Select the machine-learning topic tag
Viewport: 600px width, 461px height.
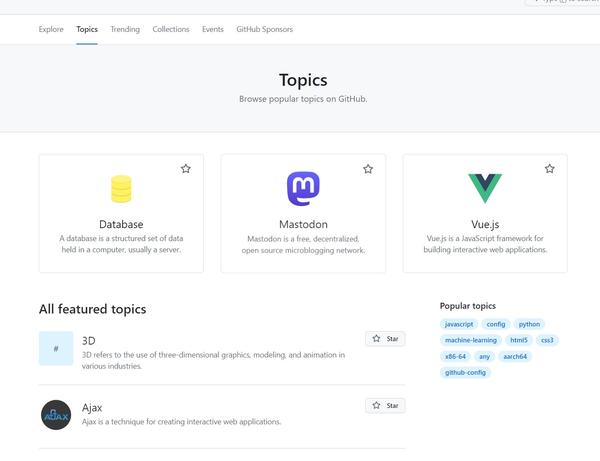pyautogui.click(x=470, y=340)
